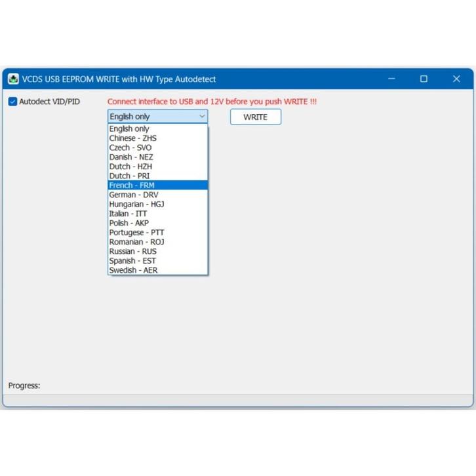Collapse the language dropdown via its arrow

point(201,117)
